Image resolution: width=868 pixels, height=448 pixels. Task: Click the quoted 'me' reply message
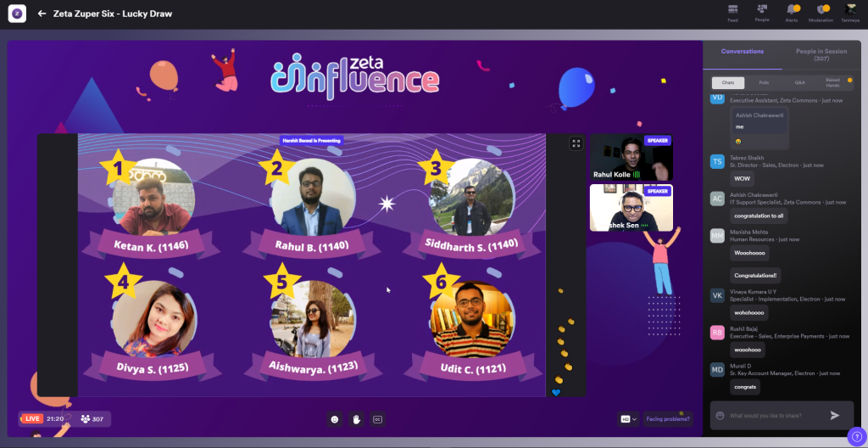(759, 120)
